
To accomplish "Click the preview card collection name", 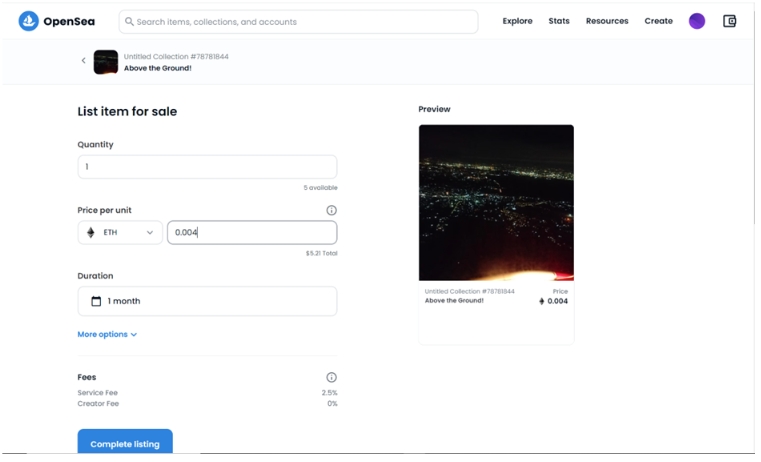I will (469, 291).
